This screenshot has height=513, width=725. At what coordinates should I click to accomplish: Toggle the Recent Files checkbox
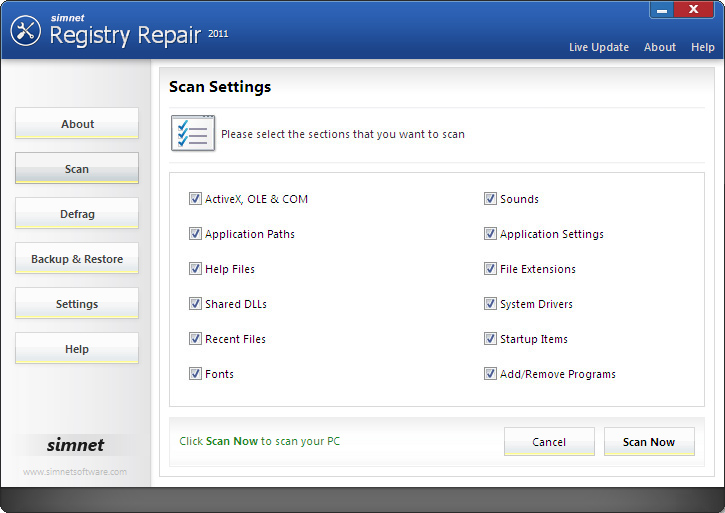(x=195, y=339)
